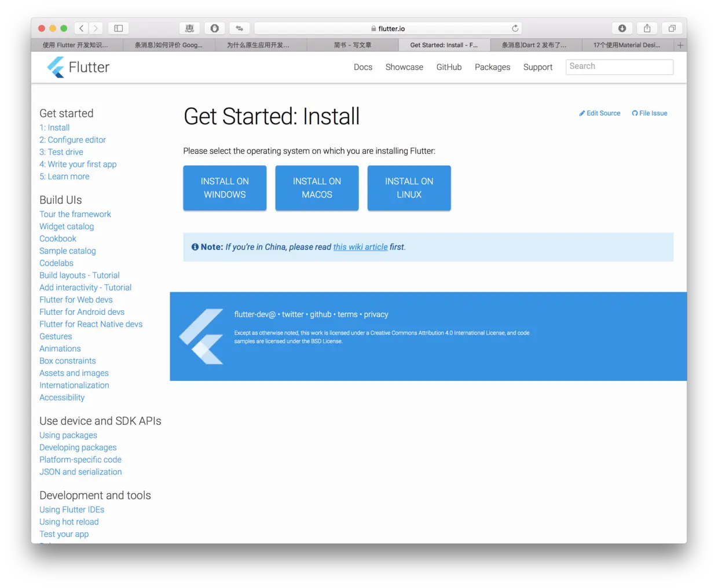The height and width of the screenshot is (588, 718).
Task: Click the File Issue GitHub link
Action: [x=650, y=113]
